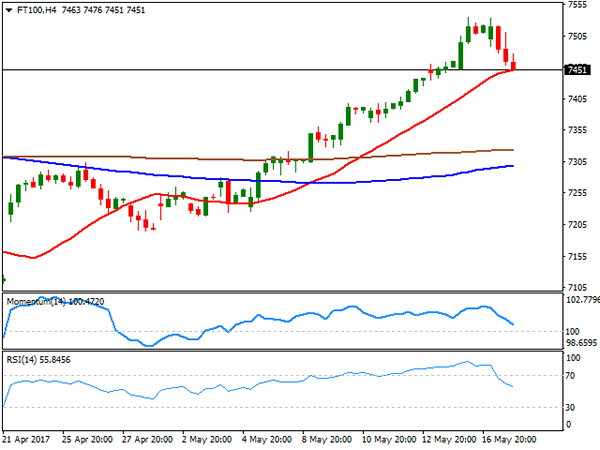Click the Momentum 100 level label

pos(572,331)
